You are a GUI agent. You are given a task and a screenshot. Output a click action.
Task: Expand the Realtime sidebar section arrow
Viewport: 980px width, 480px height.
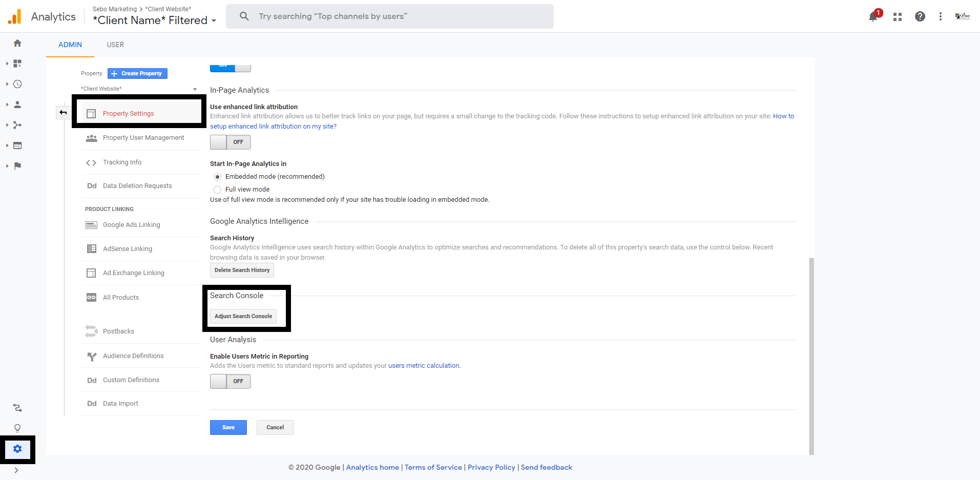[x=7, y=84]
